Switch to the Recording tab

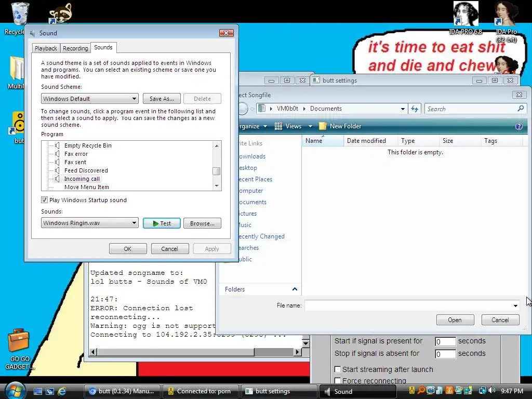(75, 48)
